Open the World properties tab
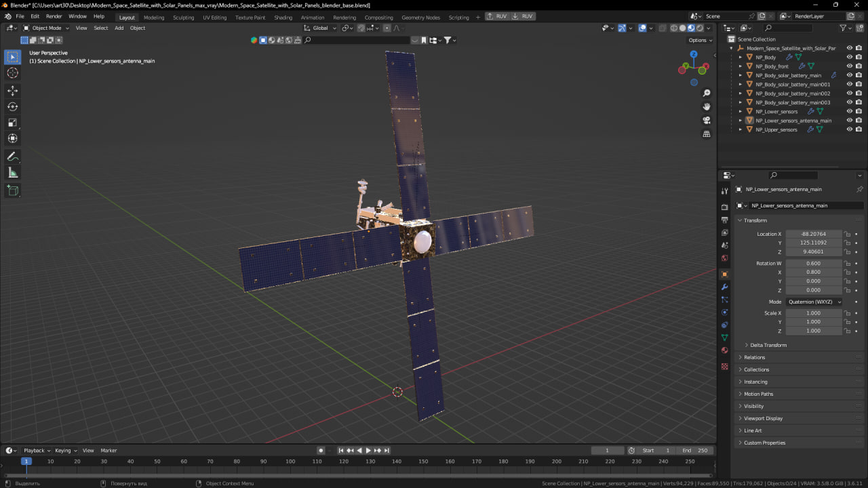Screen dimensions: 868x488 click(x=725, y=258)
